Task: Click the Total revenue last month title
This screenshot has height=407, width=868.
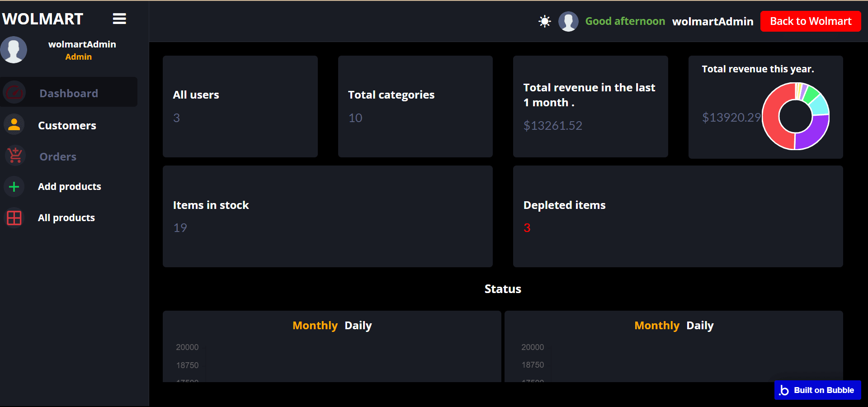Action: click(x=589, y=95)
